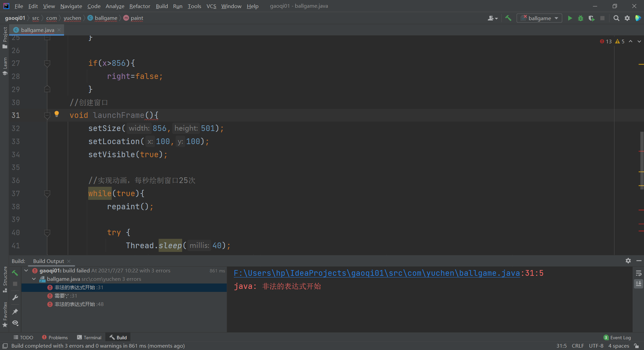Run with coverage icon
The image size is (644, 350).
(591, 18)
